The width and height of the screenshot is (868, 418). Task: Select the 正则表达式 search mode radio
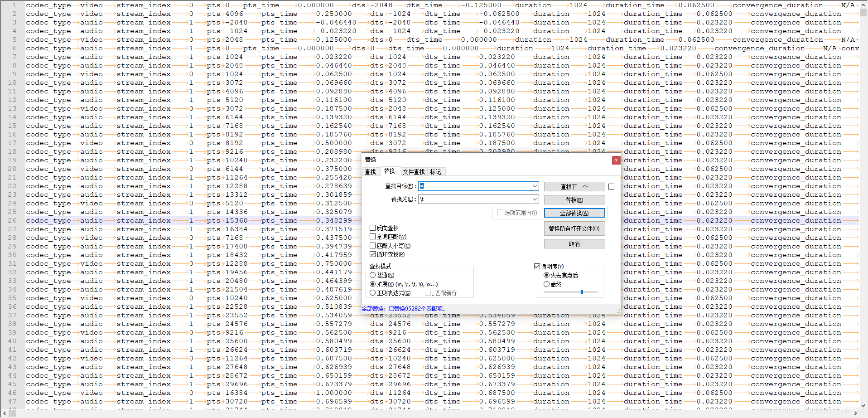coord(372,293)
